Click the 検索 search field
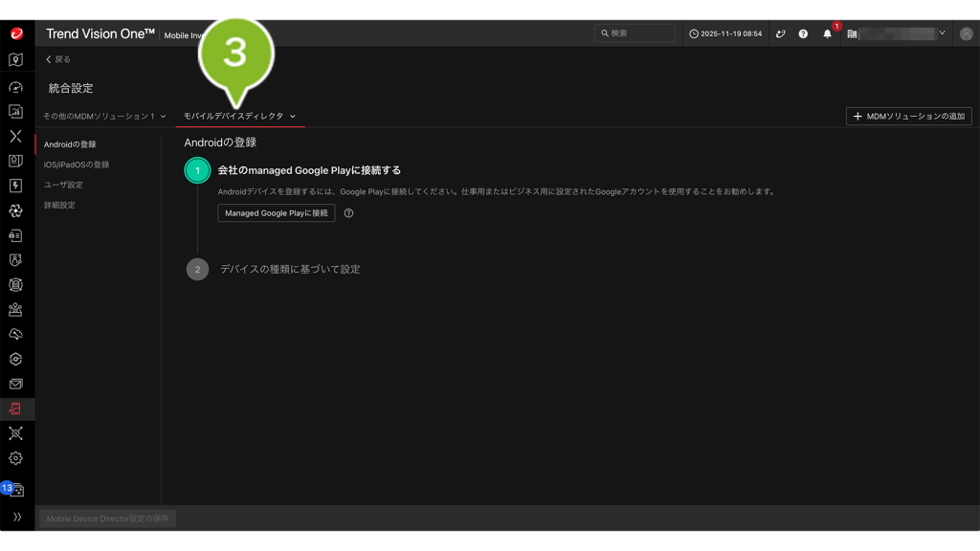980x551 pixels. pyautogui.click(x=635, y=33)
